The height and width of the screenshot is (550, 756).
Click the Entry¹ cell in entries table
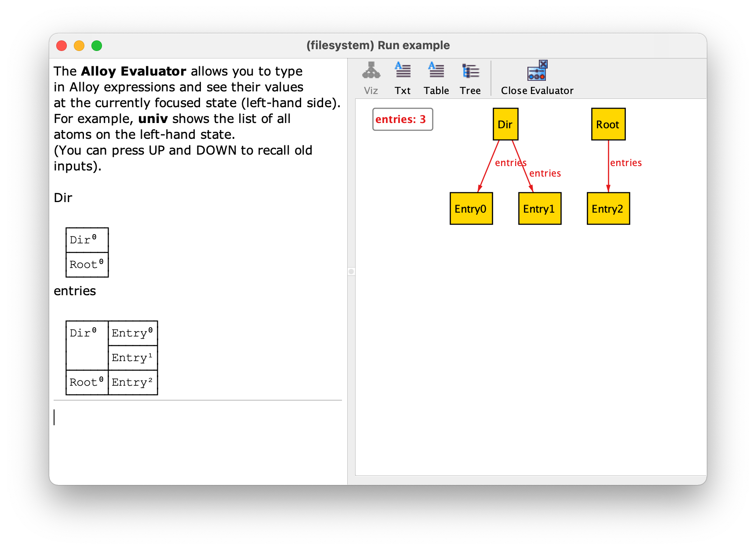point(133,358)
